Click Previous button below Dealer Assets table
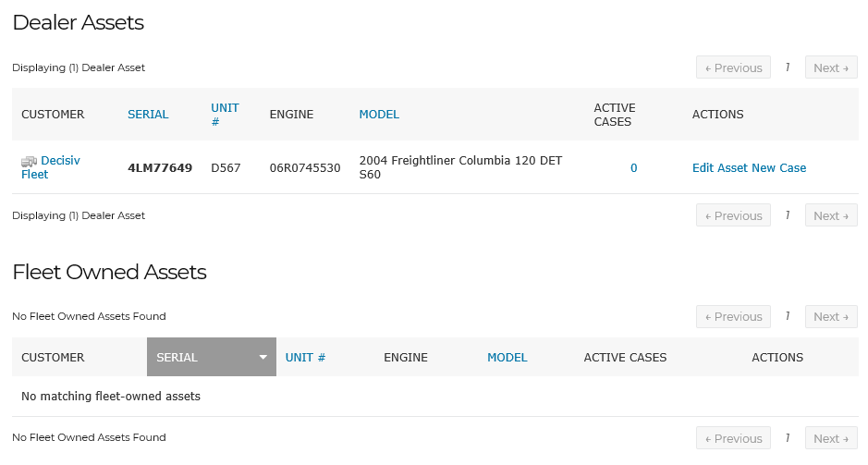 pos(733,215)
